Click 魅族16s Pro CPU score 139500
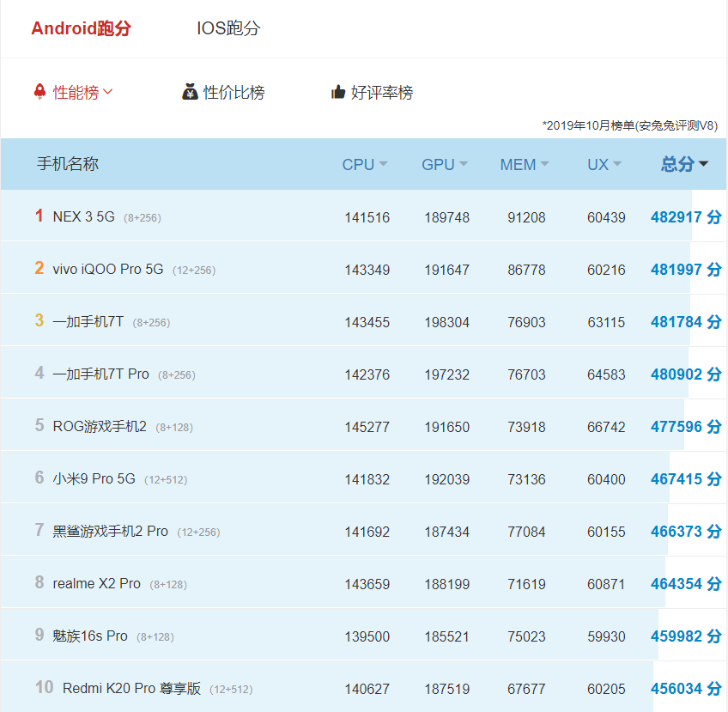Image resolution: width=728 pixels, height=712 pixels. [x=367, y=636]
